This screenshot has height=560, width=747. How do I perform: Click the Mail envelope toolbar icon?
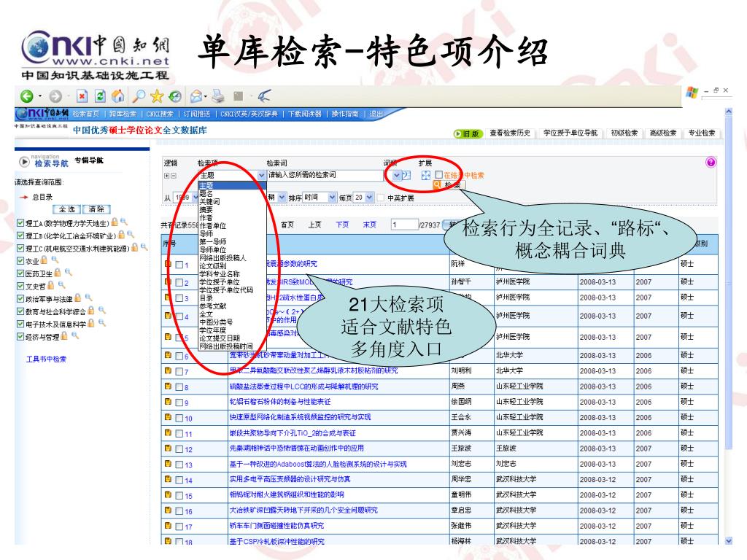click(196, 97)
